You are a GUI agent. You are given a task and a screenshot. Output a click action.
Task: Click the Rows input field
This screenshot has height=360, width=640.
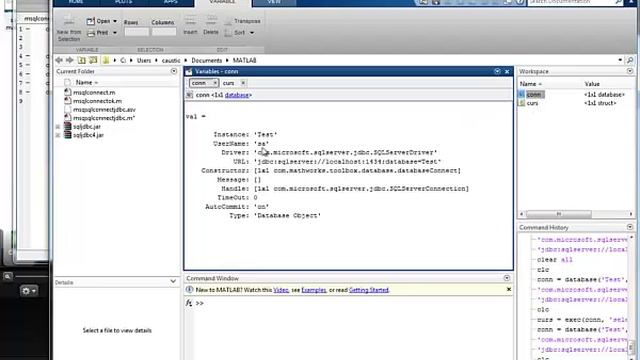coord(136,32)
